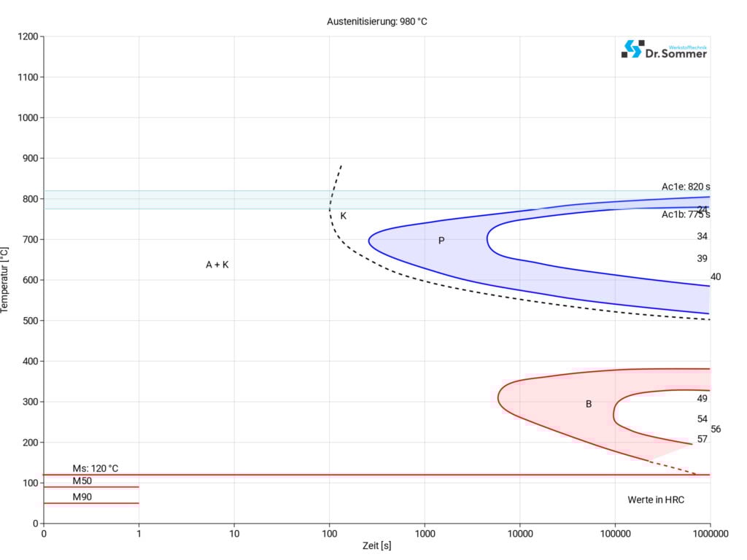
Task: Click the bainite region label B
Action: (x=589, y=404)
